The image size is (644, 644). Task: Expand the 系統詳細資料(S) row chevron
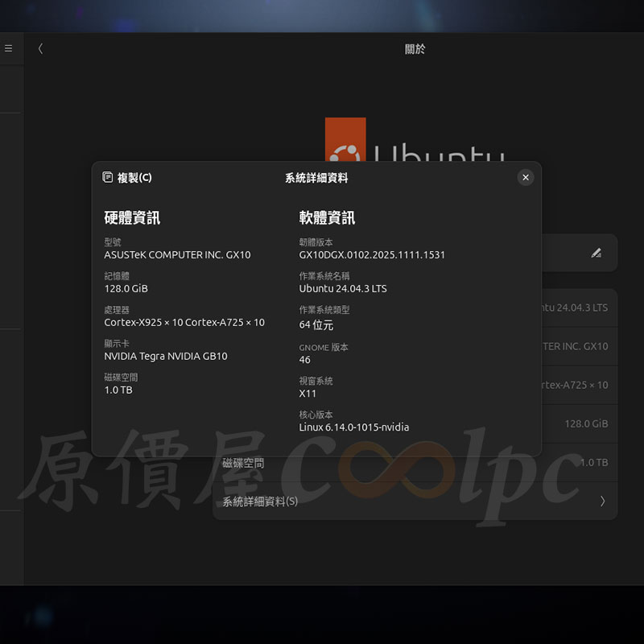(602, 501)
